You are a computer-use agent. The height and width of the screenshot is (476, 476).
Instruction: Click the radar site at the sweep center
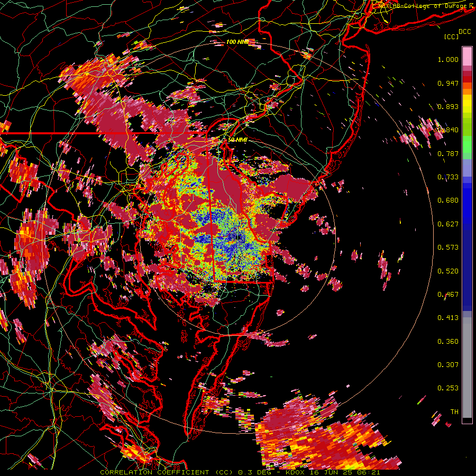tap(237, 239)
